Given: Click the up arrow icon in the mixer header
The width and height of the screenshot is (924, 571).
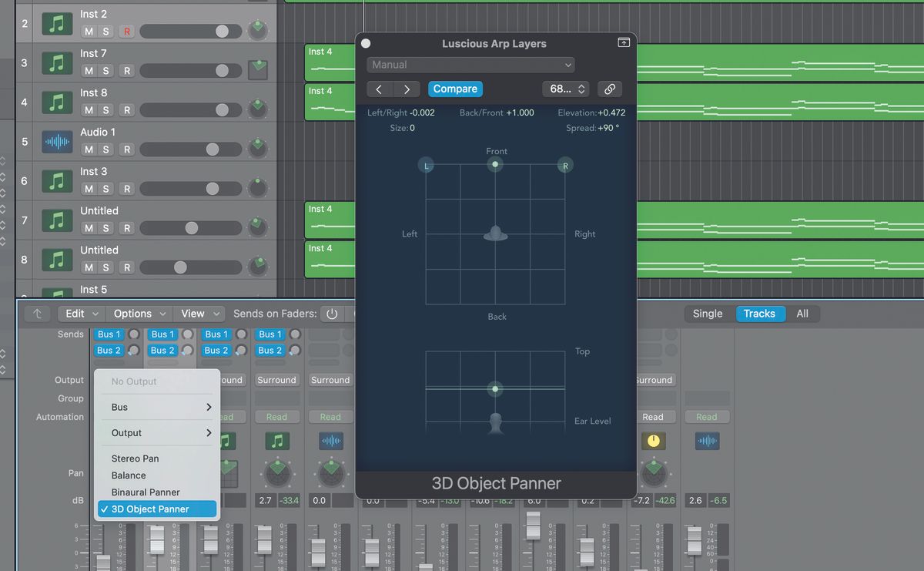Looking at the screenshot, I should pos(38,314).
